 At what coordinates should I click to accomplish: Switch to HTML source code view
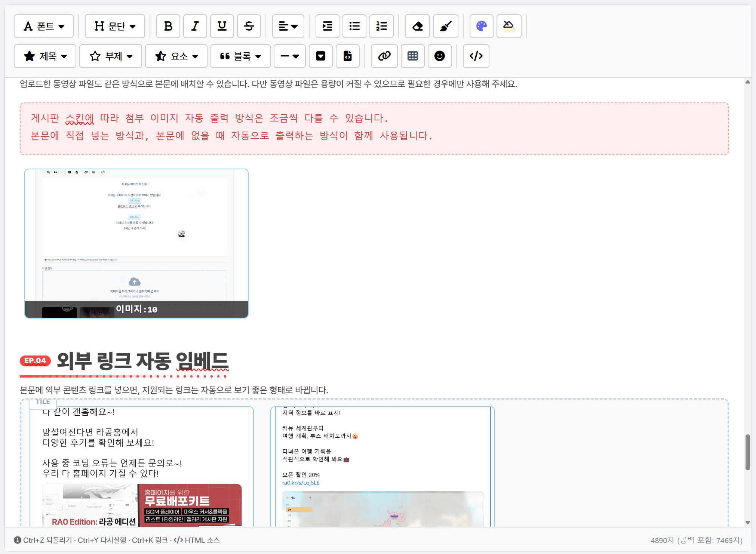[476, 56]
